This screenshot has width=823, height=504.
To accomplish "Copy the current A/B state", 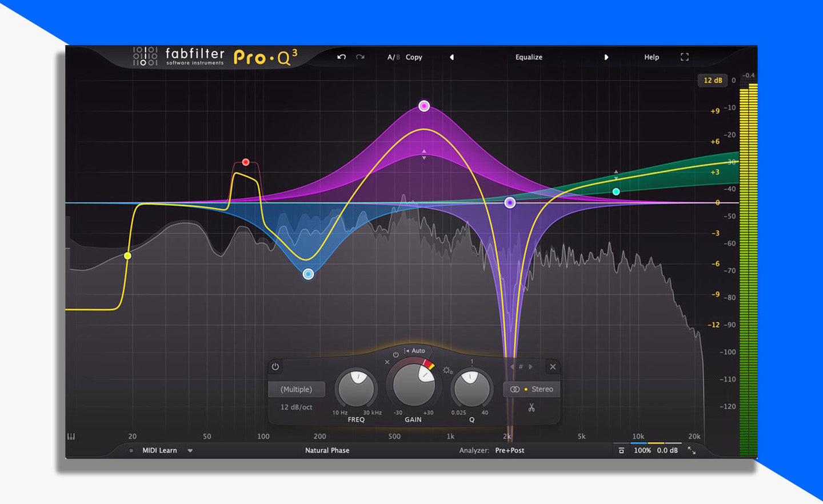I will click(414, 57).
